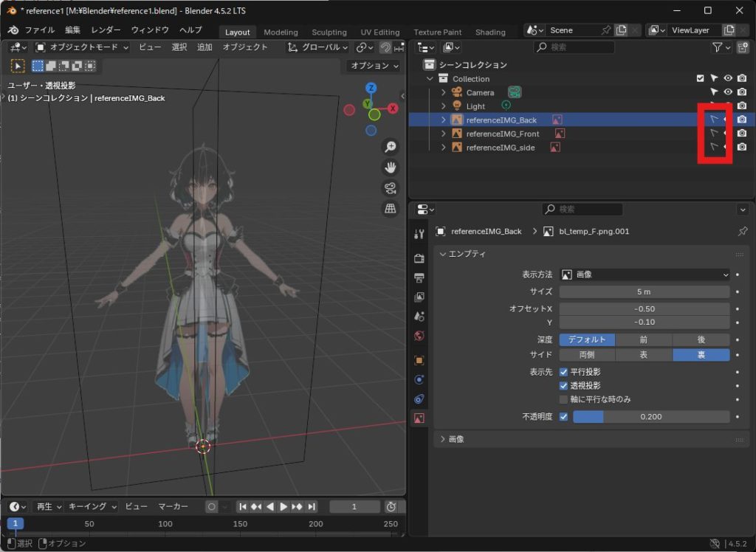Image resolution: width=756 pixels, height=552 pixels.
Task: Click the outliner Filter funnel icon
Action: pyautogui.click(x=717, y=47)
